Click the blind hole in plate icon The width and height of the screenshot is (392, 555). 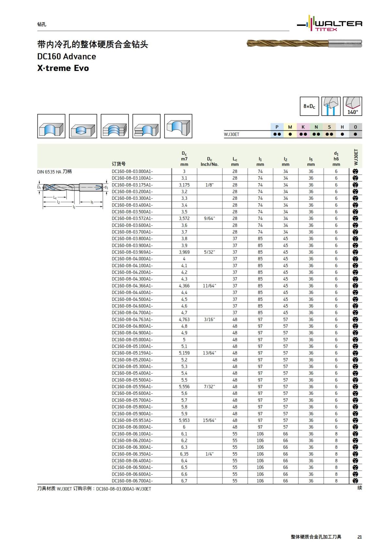[83, 126]
